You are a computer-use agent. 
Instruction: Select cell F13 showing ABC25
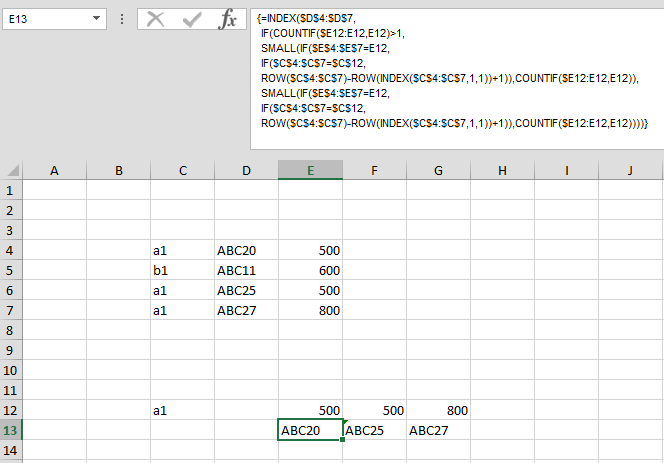(374, 430)
